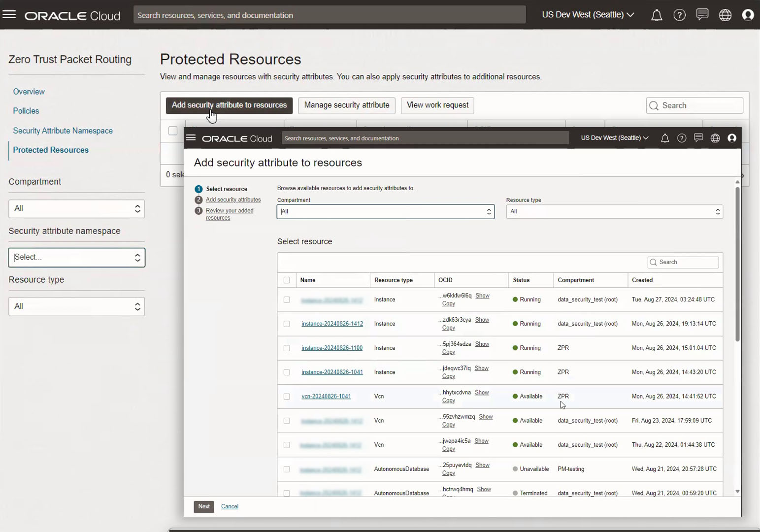Check the select-all checkbox in the resource table
760x532 pixels.
click(x=287, y=280)
